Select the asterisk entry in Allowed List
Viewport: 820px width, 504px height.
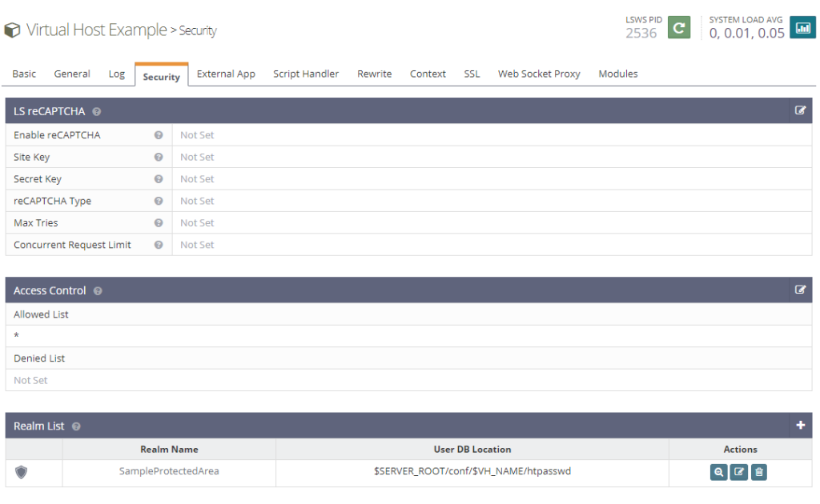tap(14, 336)
